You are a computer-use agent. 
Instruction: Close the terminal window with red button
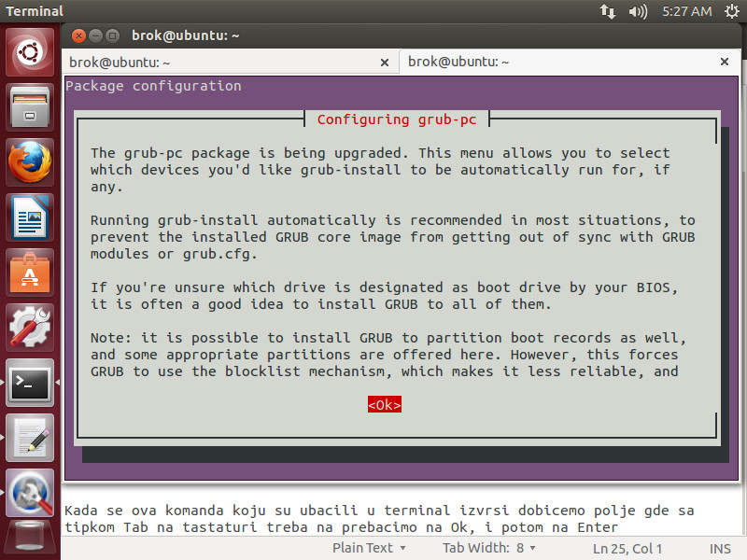point(78,35)
